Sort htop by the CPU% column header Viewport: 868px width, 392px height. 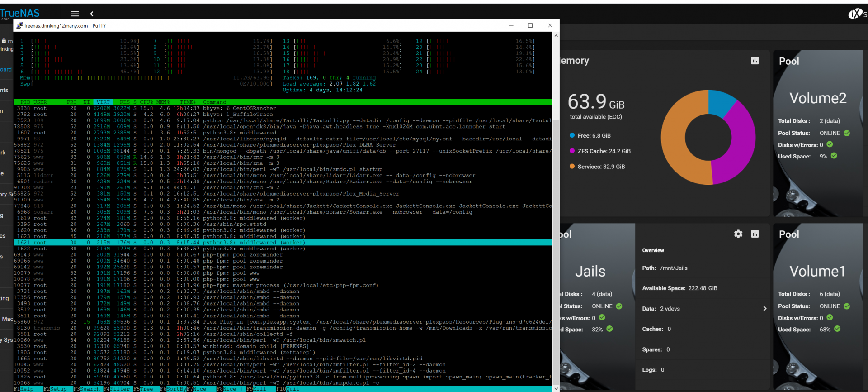pos(146,102)
